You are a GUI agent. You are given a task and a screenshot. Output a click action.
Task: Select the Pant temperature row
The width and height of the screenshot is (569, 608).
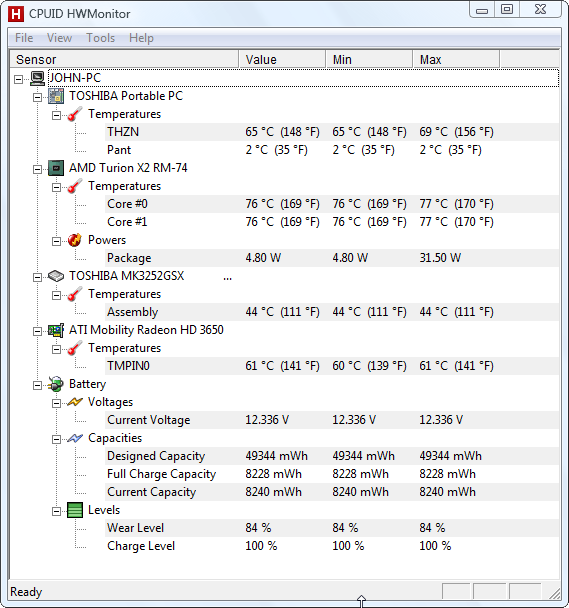coord(332,150)
